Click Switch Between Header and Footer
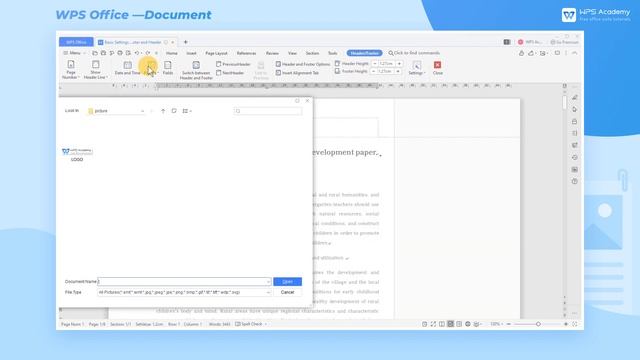Screen dimensions: 640x360 click(x=196, y=70)
